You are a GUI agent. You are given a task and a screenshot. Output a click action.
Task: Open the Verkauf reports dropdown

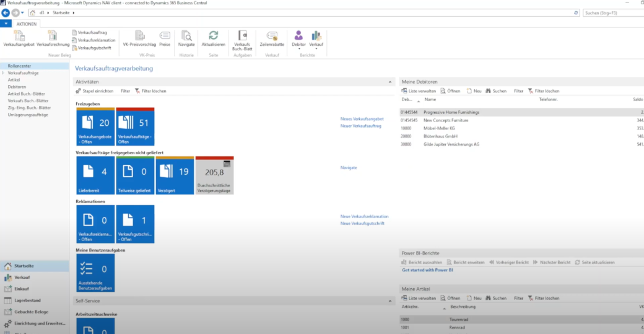[316, 40]
